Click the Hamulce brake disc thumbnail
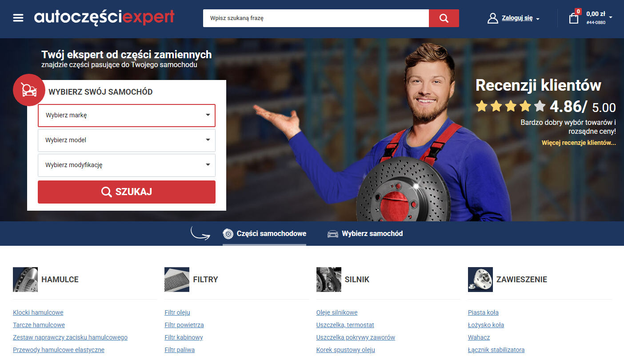The width and height of the screenshot is (624, 364). pyautogui.click(x=25, y=280)
